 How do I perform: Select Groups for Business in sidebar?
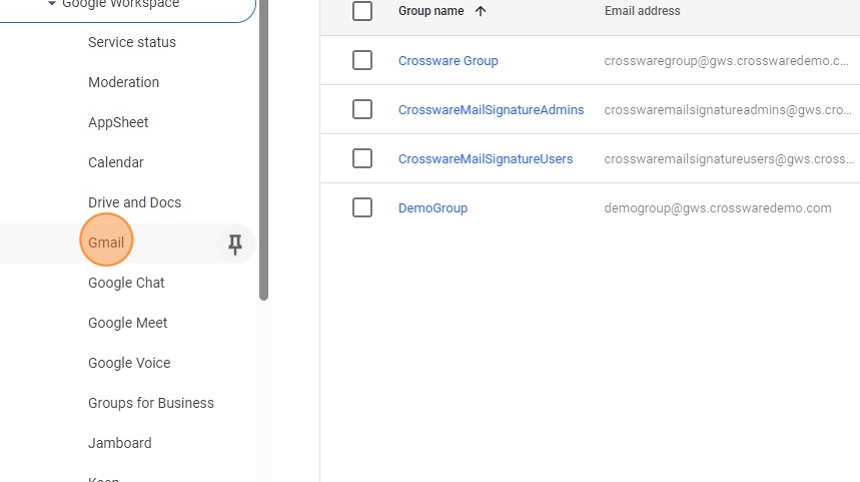pyautogui.click(x=150, y=403)
